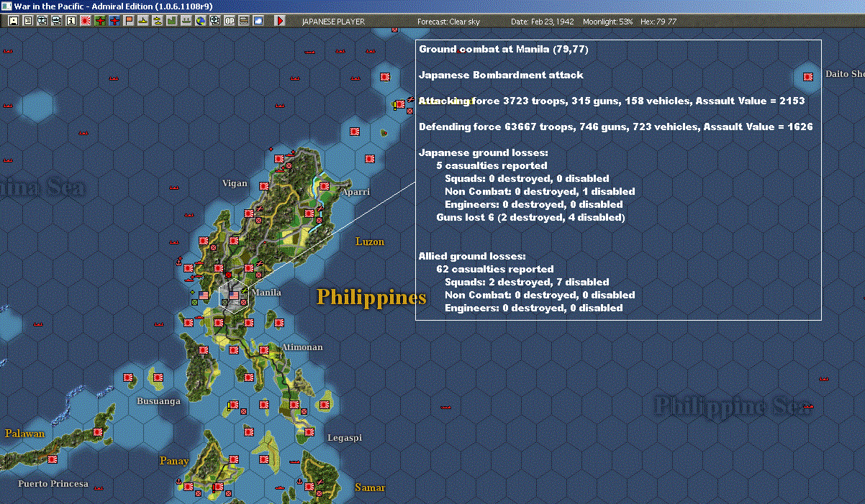
Task: Select the US flag unit at Manila
Action: pos(234,295)
